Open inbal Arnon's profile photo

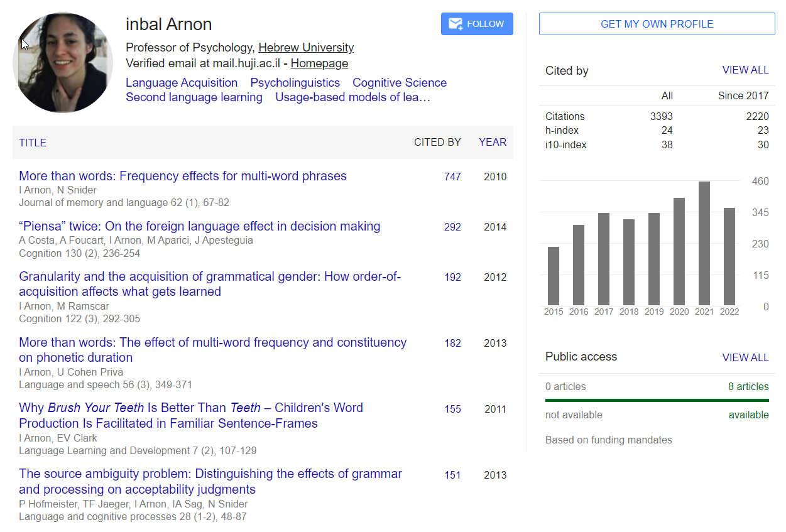coord(62,63)
